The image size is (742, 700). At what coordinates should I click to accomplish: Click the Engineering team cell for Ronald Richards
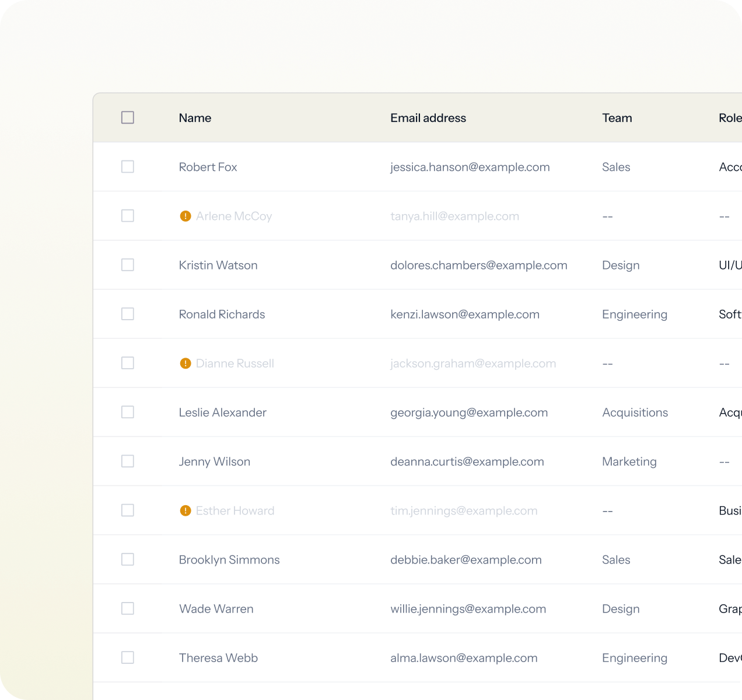coord(635,315)
